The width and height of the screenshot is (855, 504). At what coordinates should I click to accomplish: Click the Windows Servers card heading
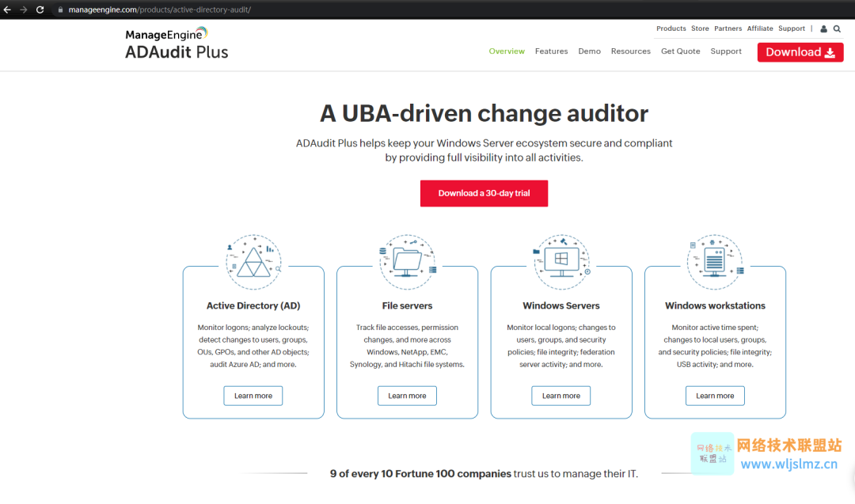(561, 305)
